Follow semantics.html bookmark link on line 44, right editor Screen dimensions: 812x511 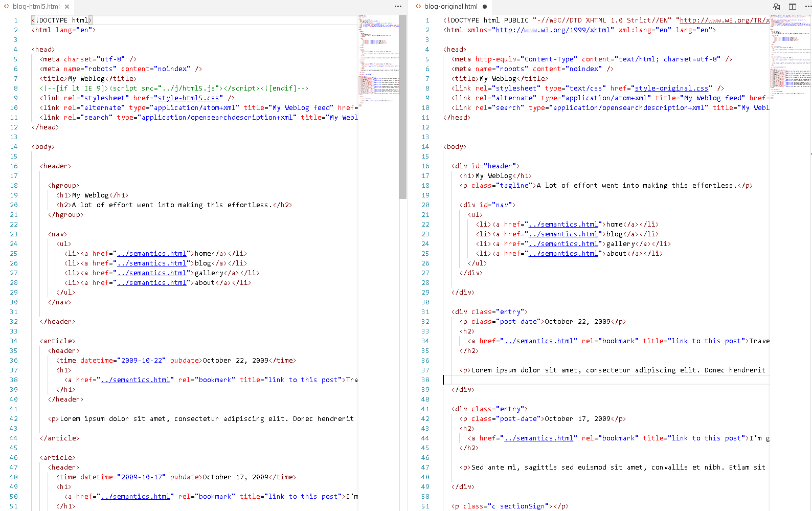pyautogui.click(x=538, y=438)
